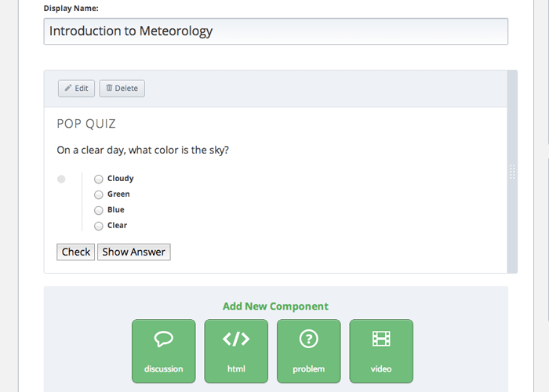This screenshot has width=549, height=392.
Task: Click the gray status dot beside the choices
Action: coord(61,180)
